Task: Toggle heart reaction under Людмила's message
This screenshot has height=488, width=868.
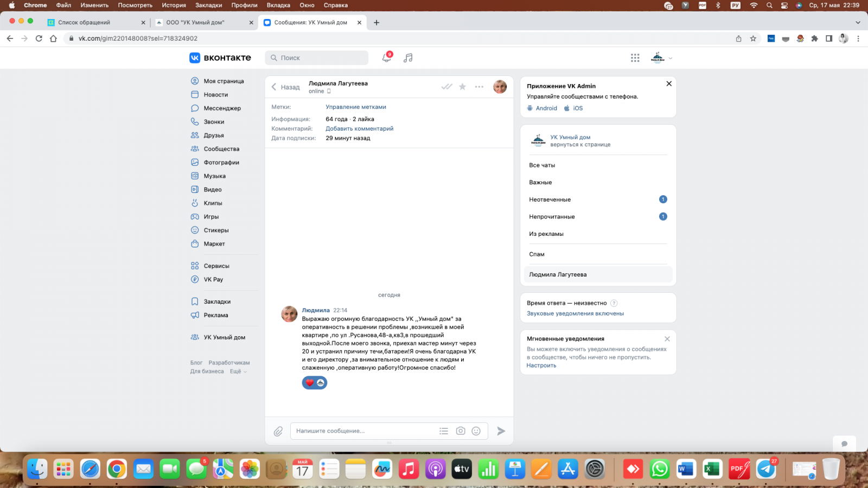Action: [310, 383]
